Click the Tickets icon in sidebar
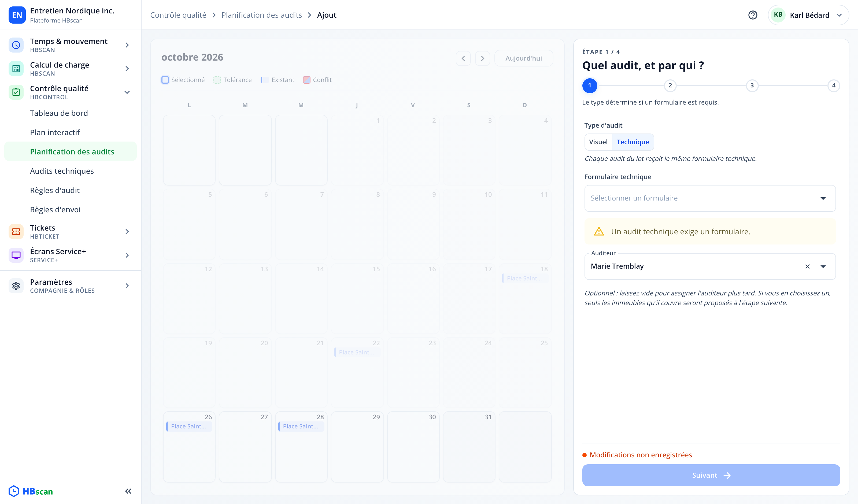The height and width of the screenshot is (504, 858). tap(16, 232)
